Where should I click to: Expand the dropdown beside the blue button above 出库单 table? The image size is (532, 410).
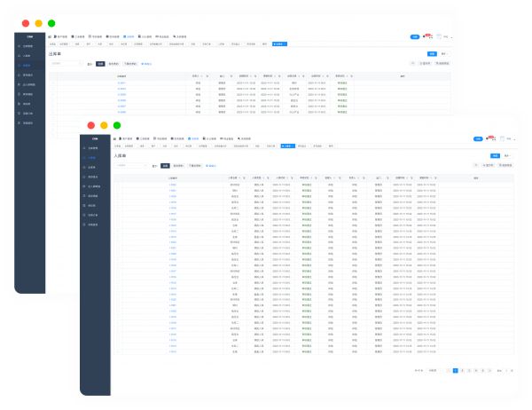442,54
